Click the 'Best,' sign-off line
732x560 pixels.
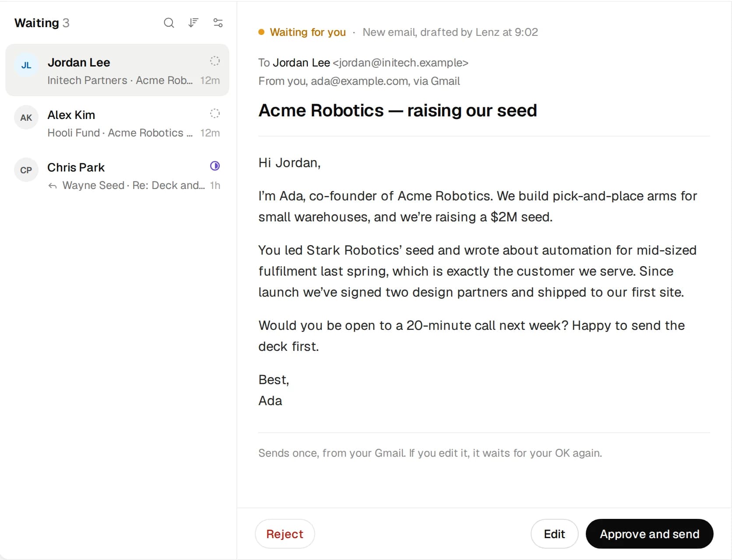pyautogui.click(x=274, y=380)
